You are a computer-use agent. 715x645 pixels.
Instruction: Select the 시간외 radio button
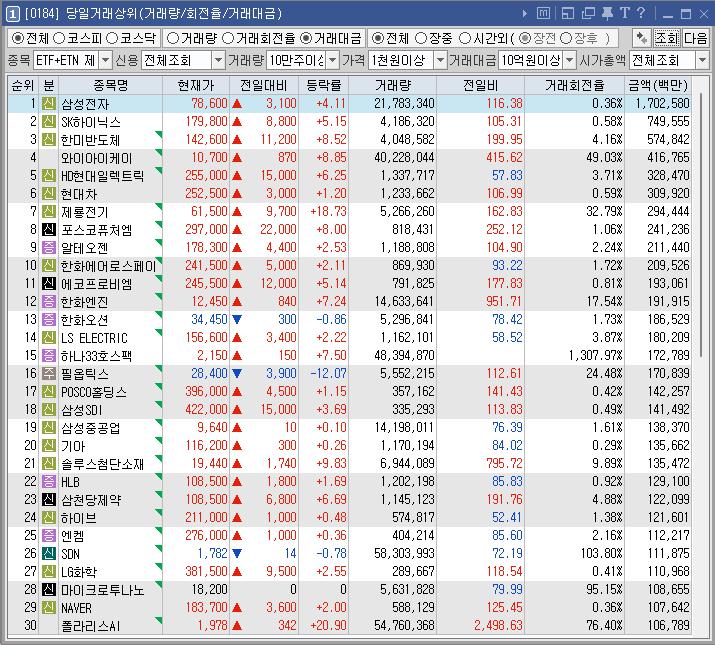[465, 38]
